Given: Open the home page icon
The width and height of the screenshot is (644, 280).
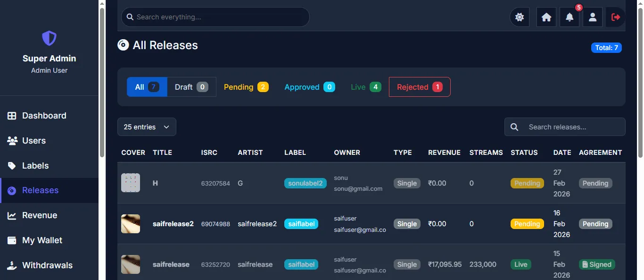Looking at the screenshot, I should [546, 17].
